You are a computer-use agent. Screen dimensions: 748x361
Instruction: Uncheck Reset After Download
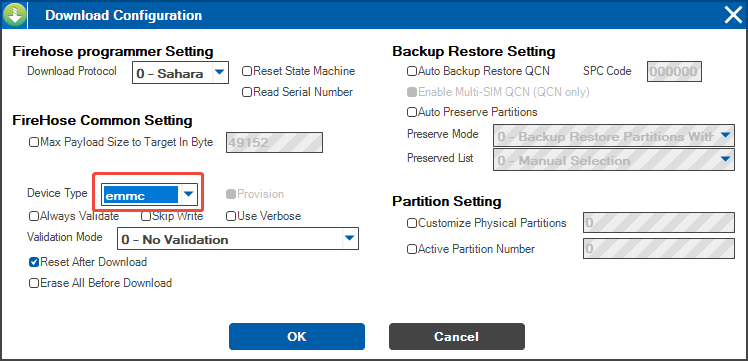point(34,262)
